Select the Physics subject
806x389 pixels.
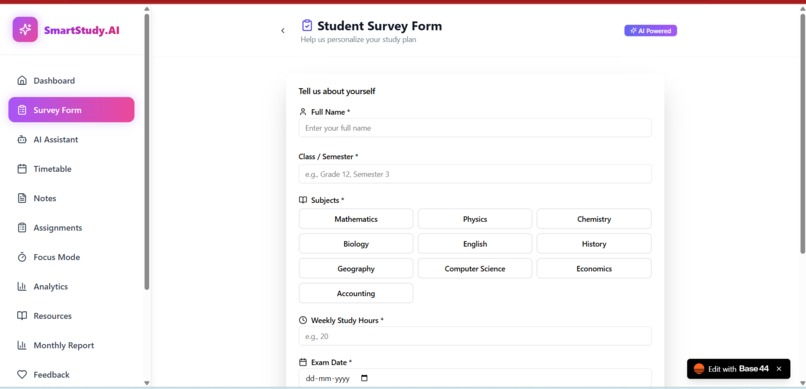point(475,219)
